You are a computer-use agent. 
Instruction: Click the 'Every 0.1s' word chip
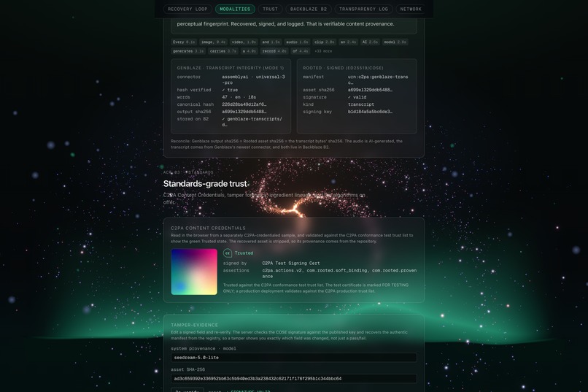[x=184, y=42]
